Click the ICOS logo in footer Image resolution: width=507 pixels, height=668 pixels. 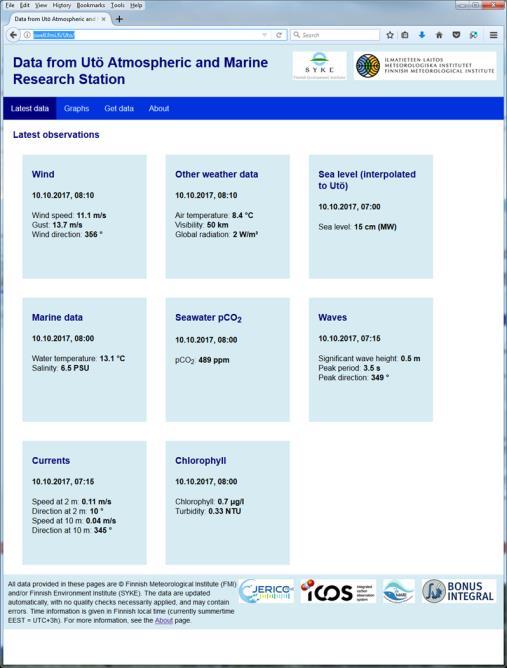[x=338, y=591]
